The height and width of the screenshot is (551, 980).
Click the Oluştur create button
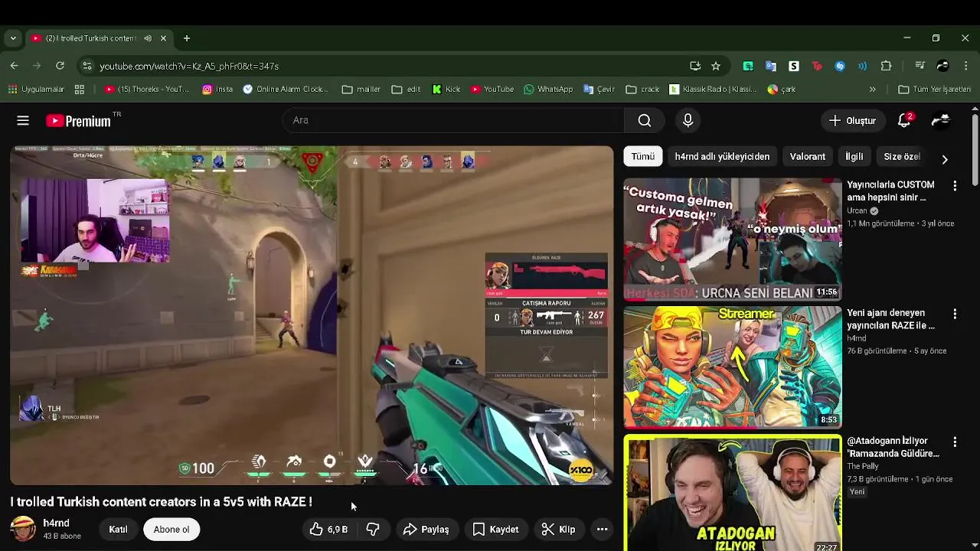click(852, 120)
